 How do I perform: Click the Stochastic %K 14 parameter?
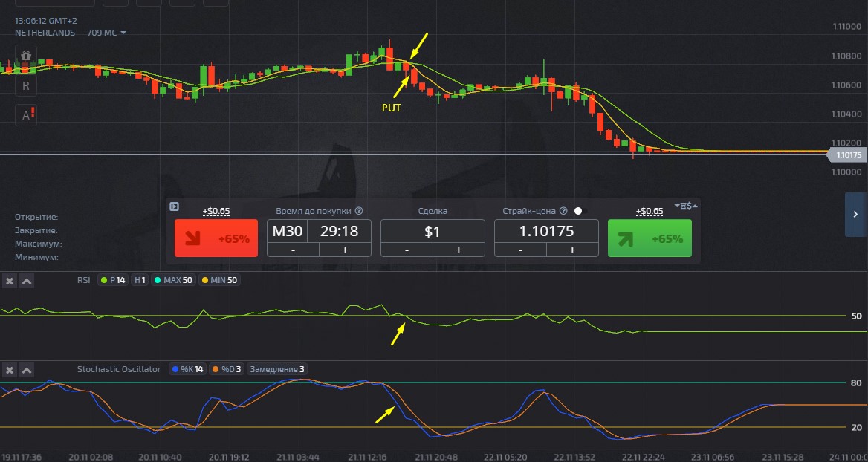pyautogui.click(x=187, y=369)
